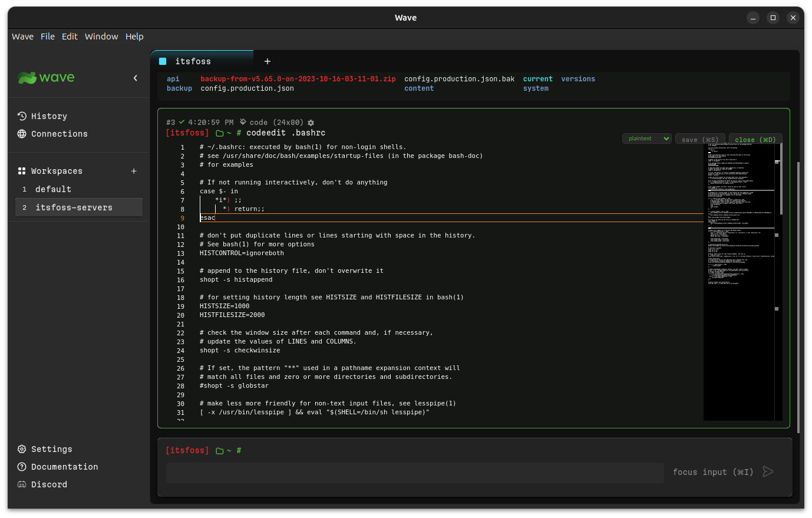Open the File menu
812x518 pixels.
(47, 36)
